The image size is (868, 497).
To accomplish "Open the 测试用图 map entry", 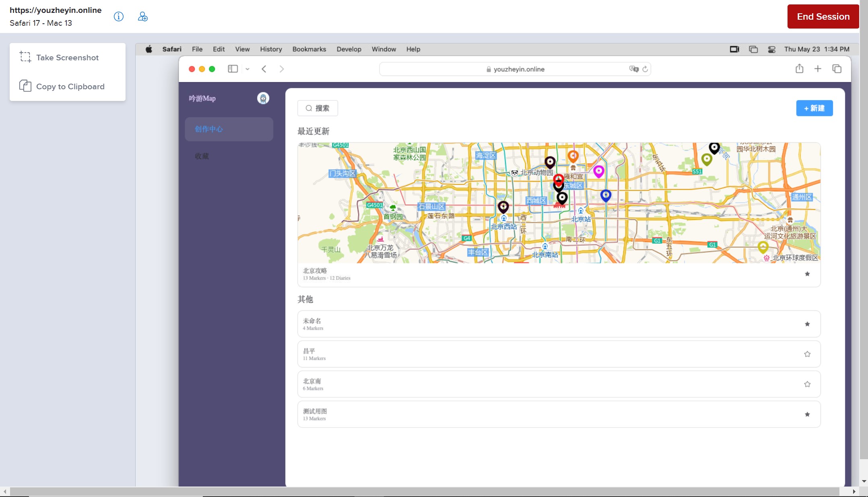I will point(559,415).
